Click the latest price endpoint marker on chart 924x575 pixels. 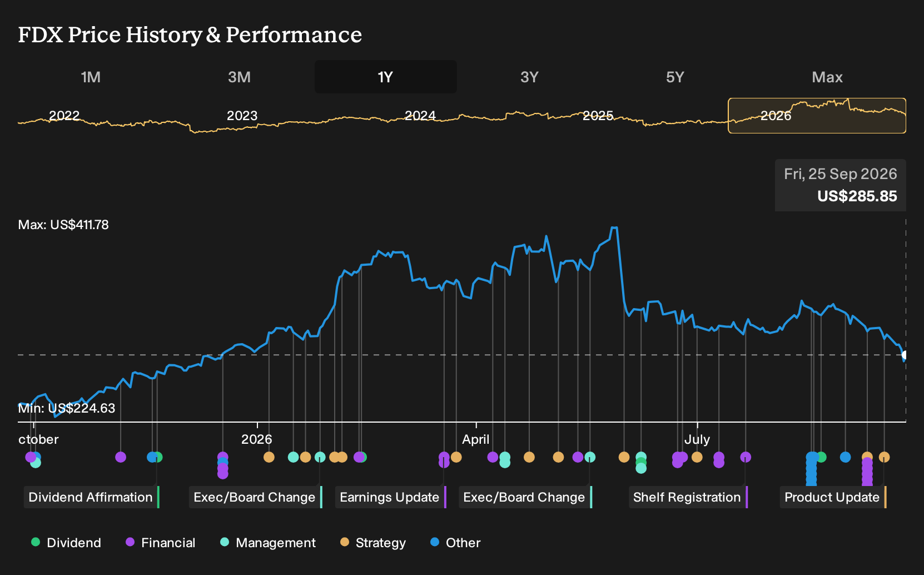(x=905, y=355)
